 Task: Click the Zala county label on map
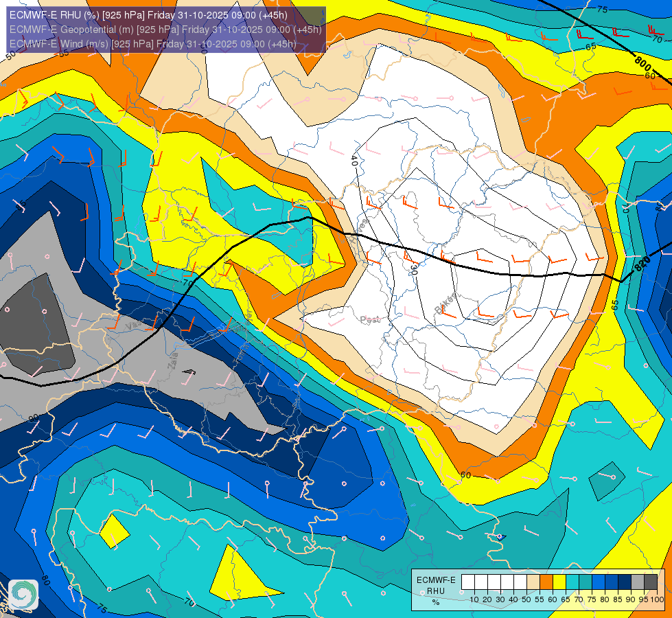pos(173,360)
